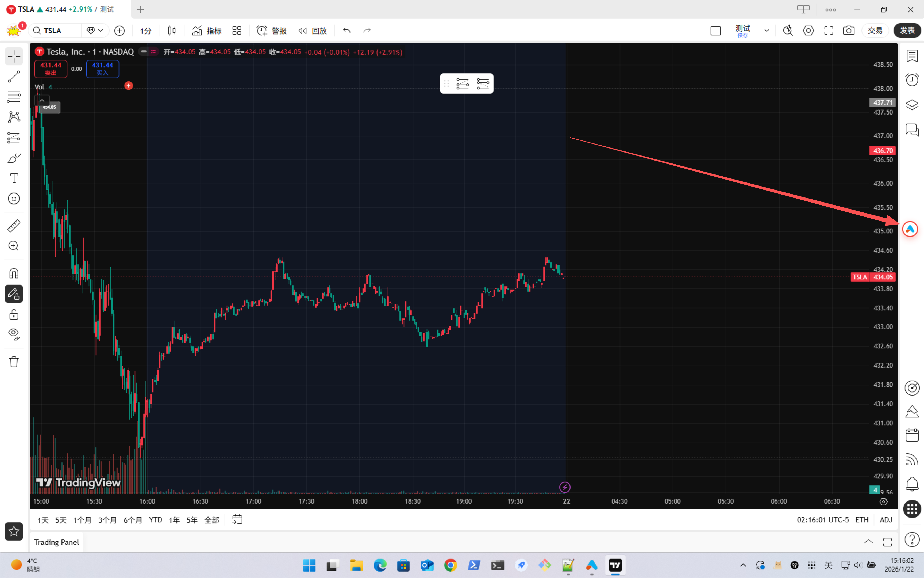Open the Gann and Fibonacci tools
This screenshot has width=924, height=578.
tap(14, 97)
